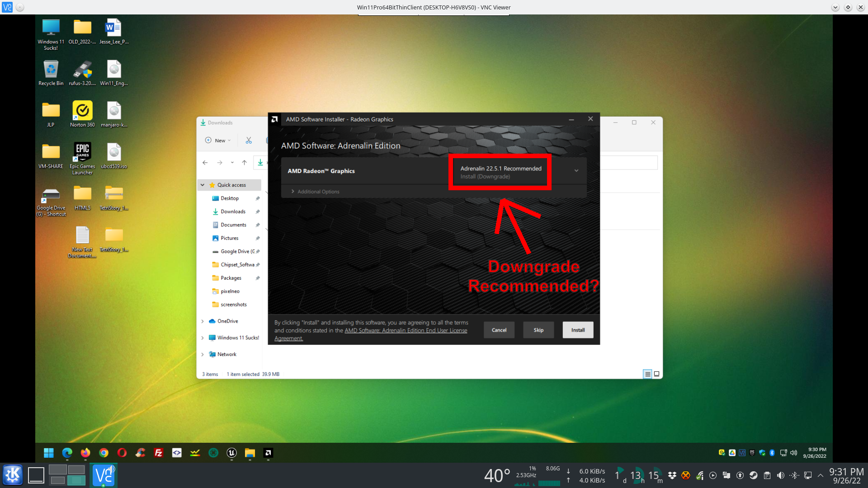
Task: Open the KDE application launcher
Action: (x=12, y=475)
